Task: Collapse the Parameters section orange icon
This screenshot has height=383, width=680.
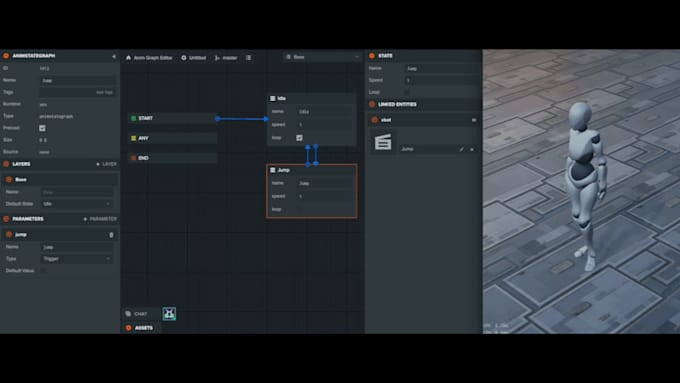Action: point(6,219)
